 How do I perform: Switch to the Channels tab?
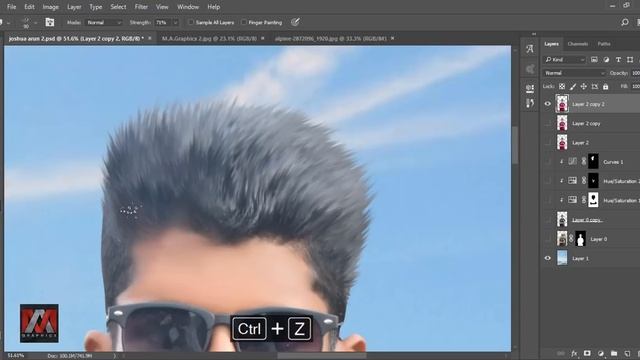coord(578,44)
